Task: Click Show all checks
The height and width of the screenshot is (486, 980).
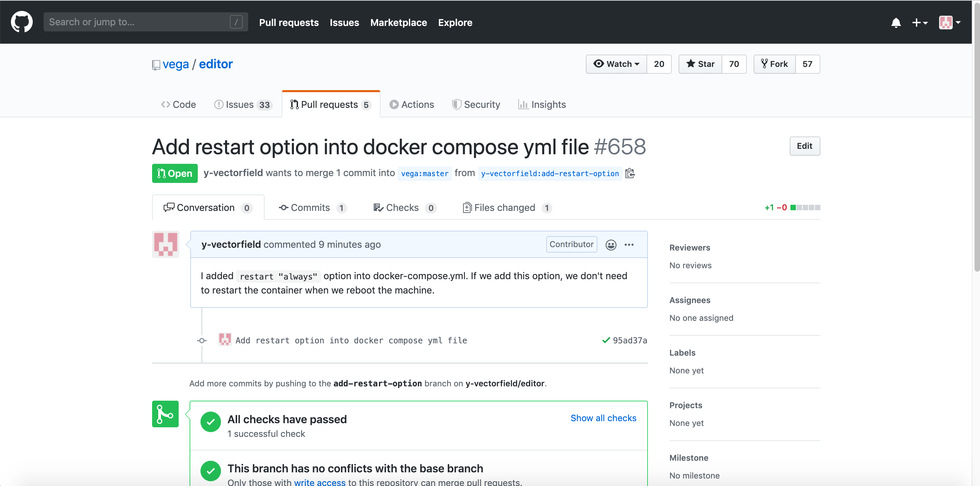Action: point(603,418)
